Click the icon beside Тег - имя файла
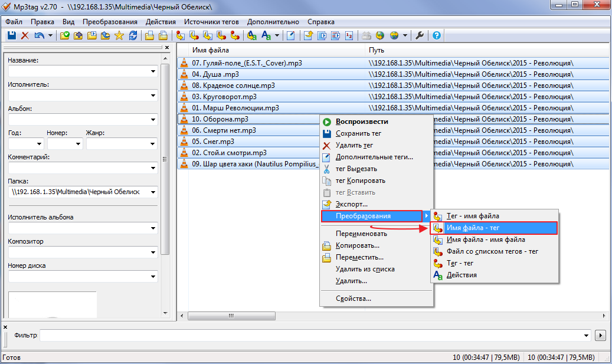The image size is (612, 364). (438, 216)
